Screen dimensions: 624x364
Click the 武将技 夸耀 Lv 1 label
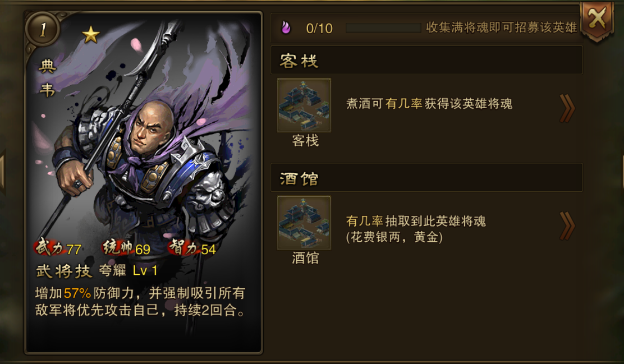[97, 271]
